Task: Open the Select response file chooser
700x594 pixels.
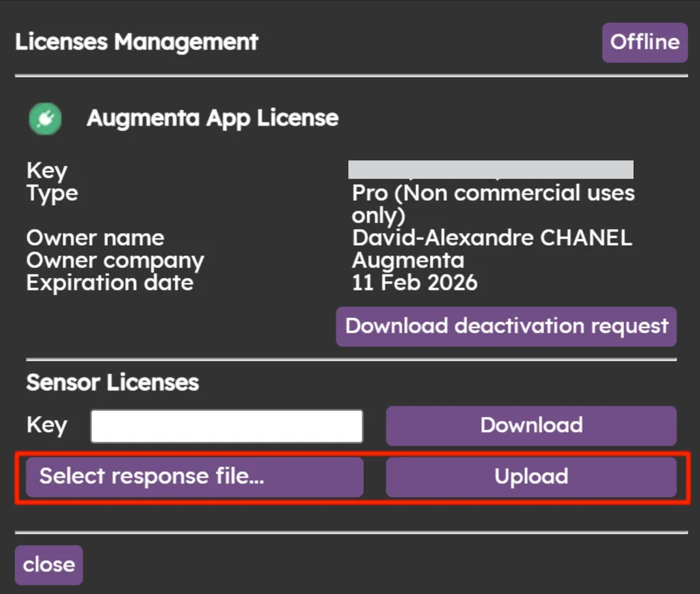Action: 194,476
